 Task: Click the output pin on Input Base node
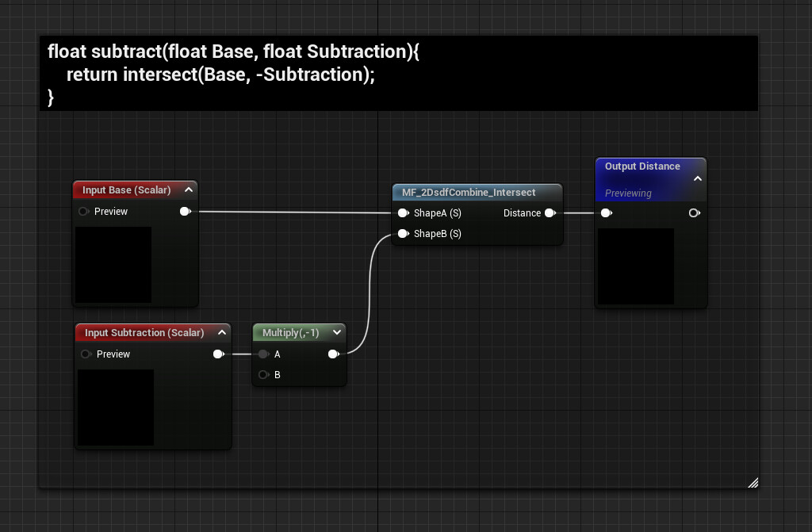[185, 211]
